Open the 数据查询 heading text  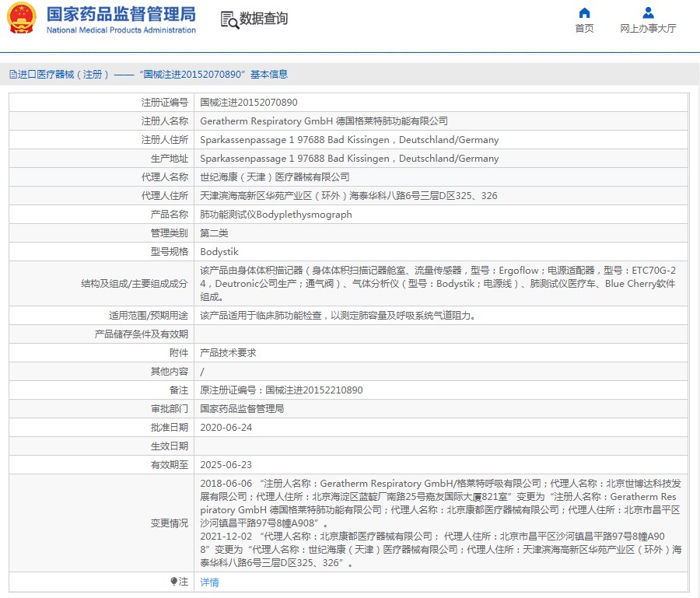click(x=264, y=19)
